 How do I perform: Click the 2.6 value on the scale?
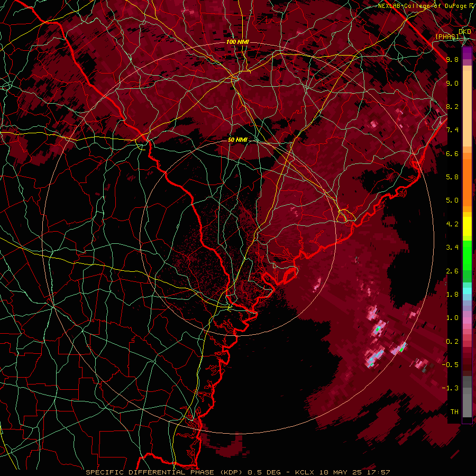(452, 271)
